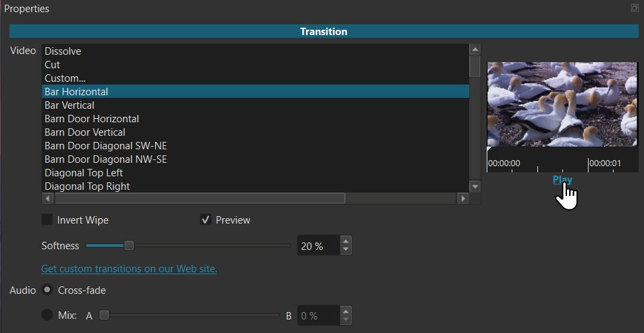Decrease Softness with the down stepper arrow
This screenshot has width=644, height=333.
pos(346,250)
